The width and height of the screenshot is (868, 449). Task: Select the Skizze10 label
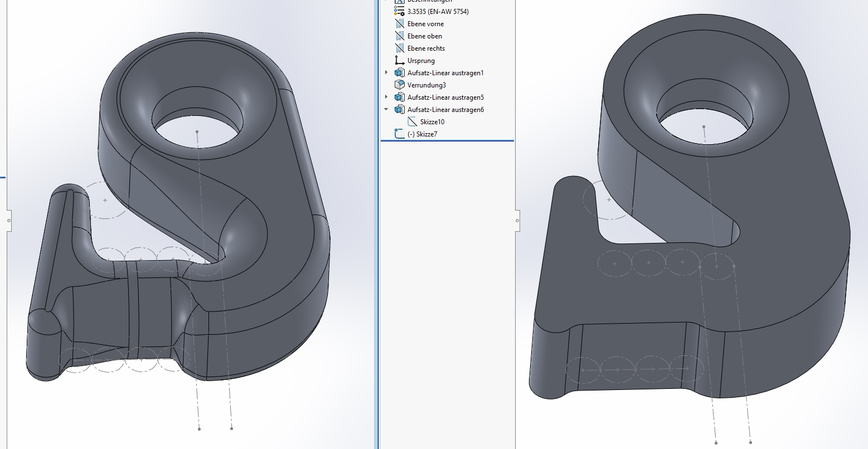433,122
